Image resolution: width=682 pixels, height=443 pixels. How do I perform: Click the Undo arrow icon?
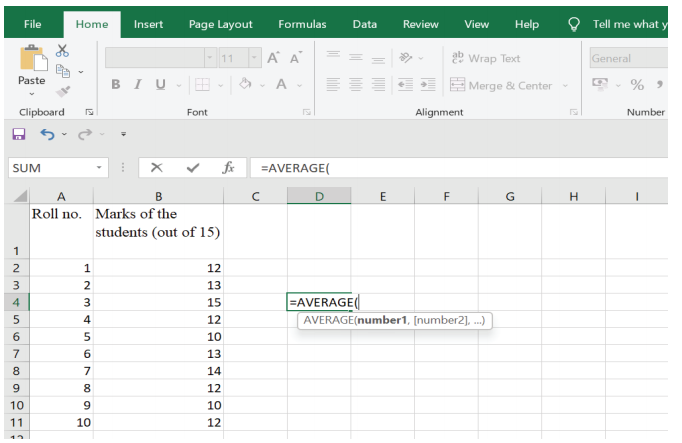45,134
